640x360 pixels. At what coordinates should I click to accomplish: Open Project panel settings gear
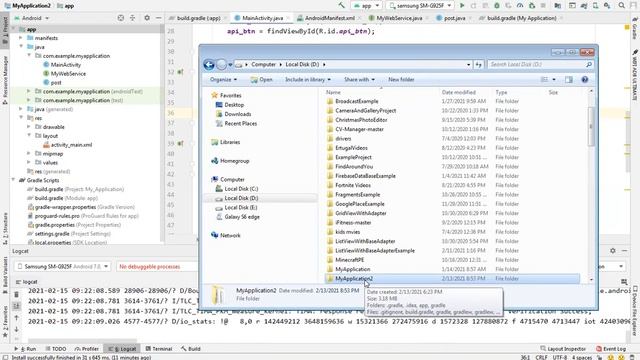147,18
